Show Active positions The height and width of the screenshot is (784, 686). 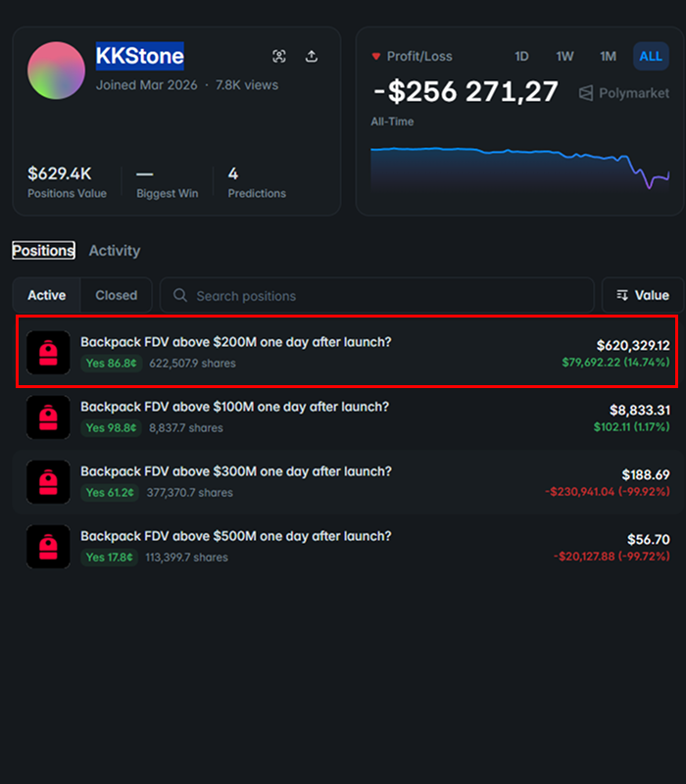[46, 296]
